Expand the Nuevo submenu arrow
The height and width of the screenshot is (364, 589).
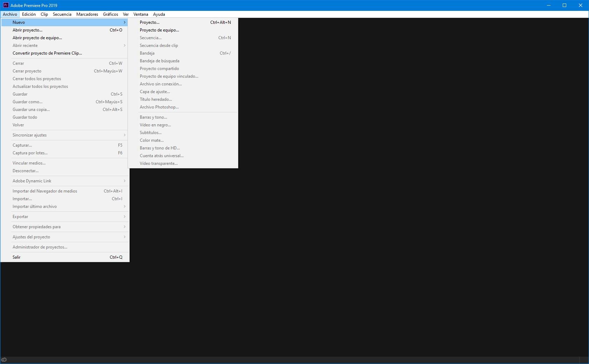(124, 22)
